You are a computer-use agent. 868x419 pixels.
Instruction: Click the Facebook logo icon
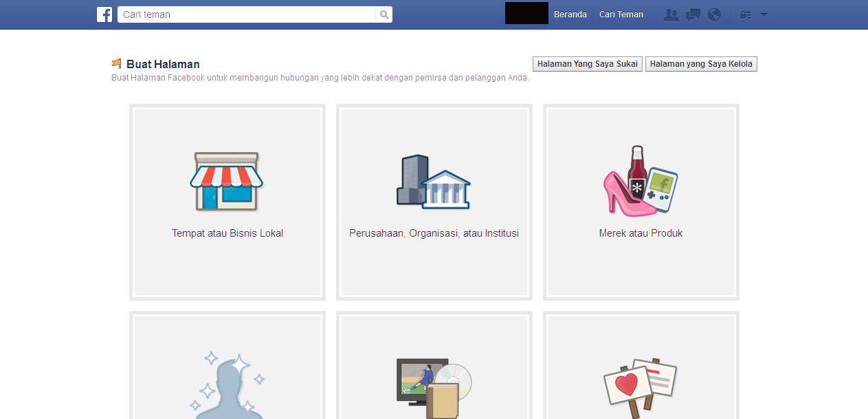click(x=104, y=14)
